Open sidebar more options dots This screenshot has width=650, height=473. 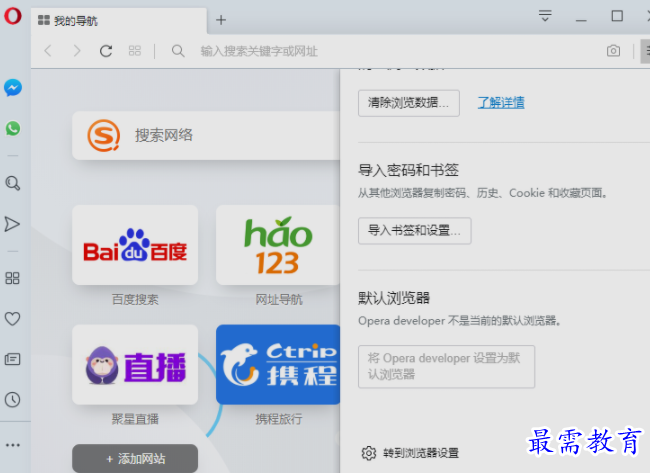(x=12, y=445)
